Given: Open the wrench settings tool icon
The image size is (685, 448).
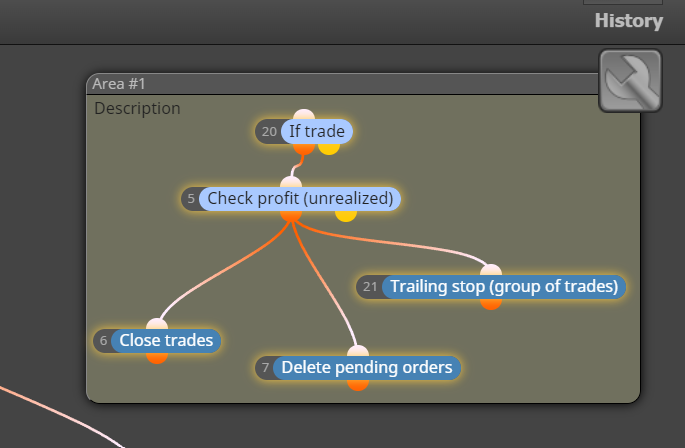Looking at the screenshot, I should coord(630,81).
